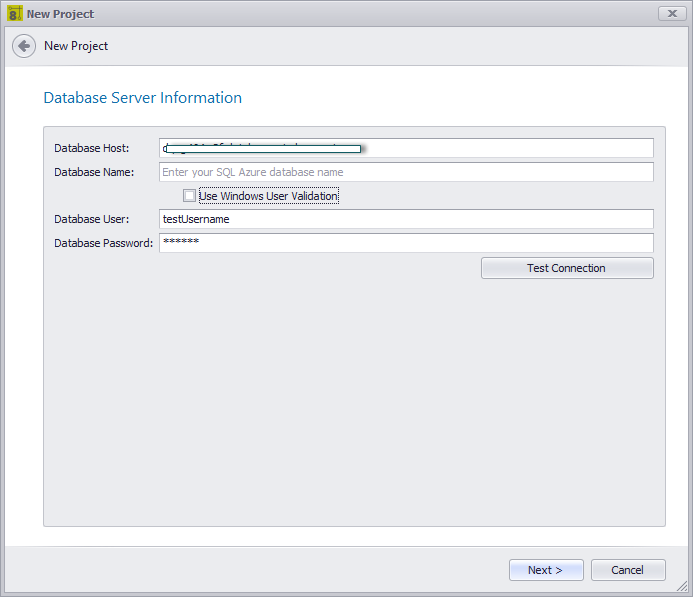The image size is (693, 597).
Task: Click the application icon in title bar
Action: point(14,13)
